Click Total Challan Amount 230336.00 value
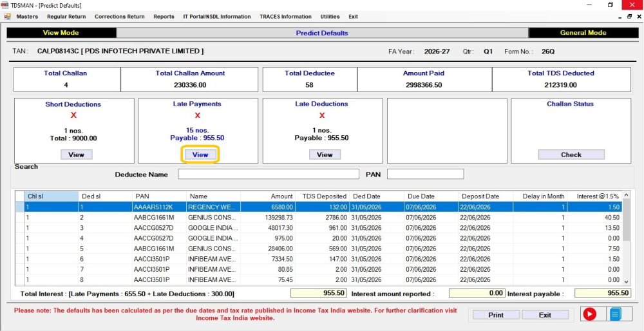Image resolution: width=644 pixels, height=331 pixels. point(190,85)
